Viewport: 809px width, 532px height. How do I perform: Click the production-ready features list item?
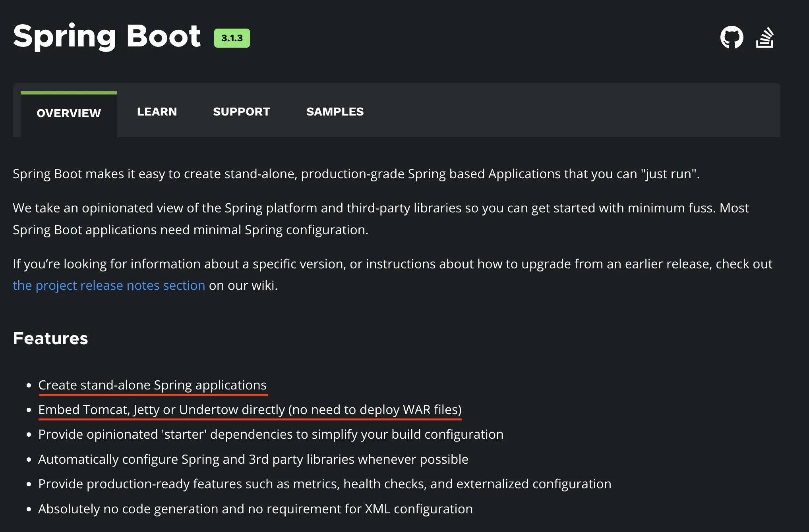point(325,484)
